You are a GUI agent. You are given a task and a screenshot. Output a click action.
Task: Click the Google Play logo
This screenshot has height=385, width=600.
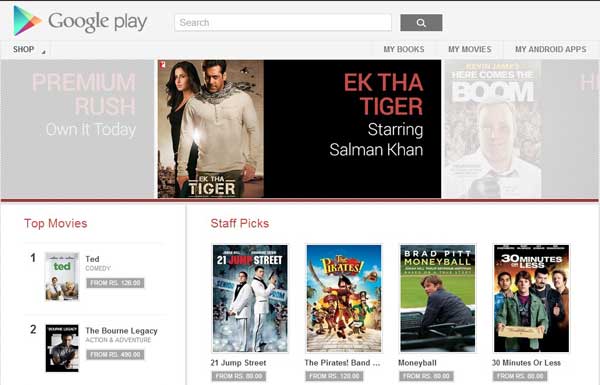tap(80, 21)
